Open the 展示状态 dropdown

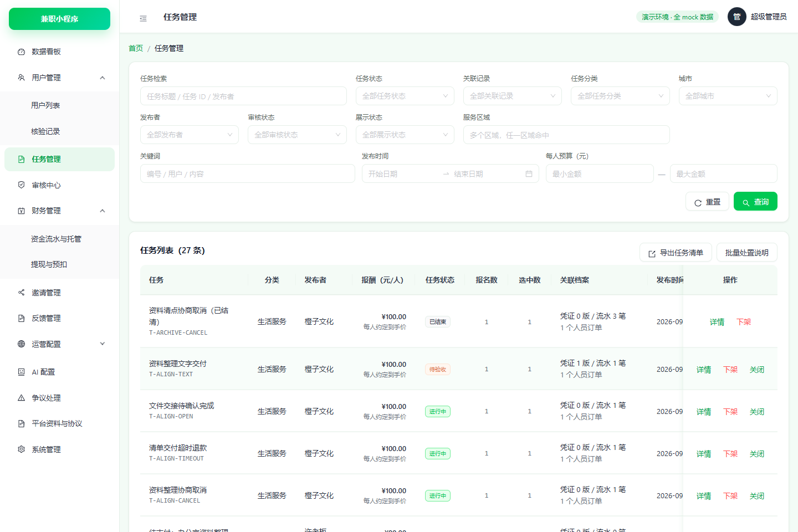pos(405,135)
